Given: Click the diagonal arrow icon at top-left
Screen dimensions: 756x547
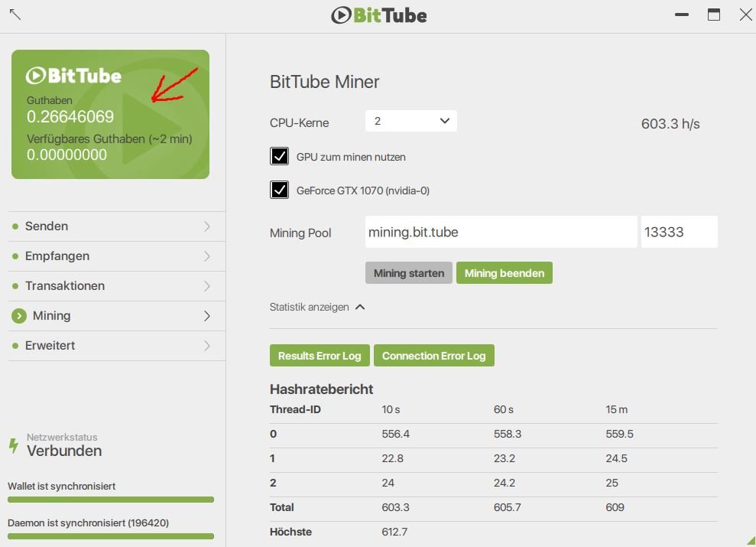Looking at the screenshot, I should [15, 15].
